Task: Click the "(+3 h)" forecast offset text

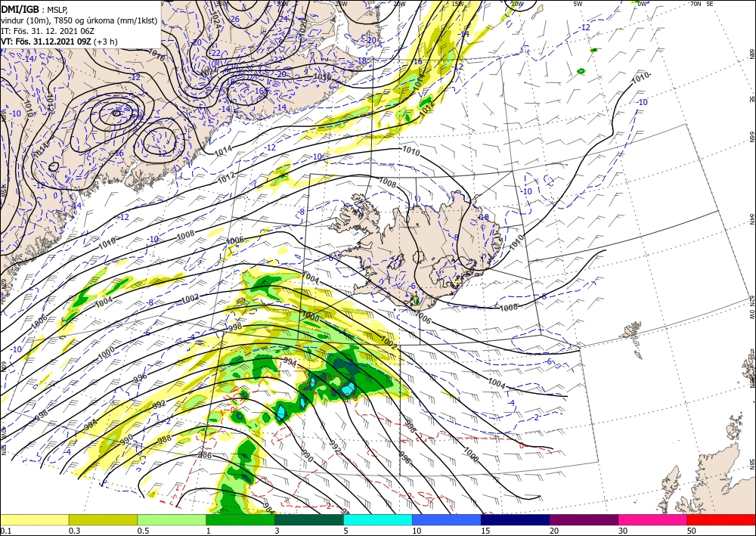Action: point(106,41)
